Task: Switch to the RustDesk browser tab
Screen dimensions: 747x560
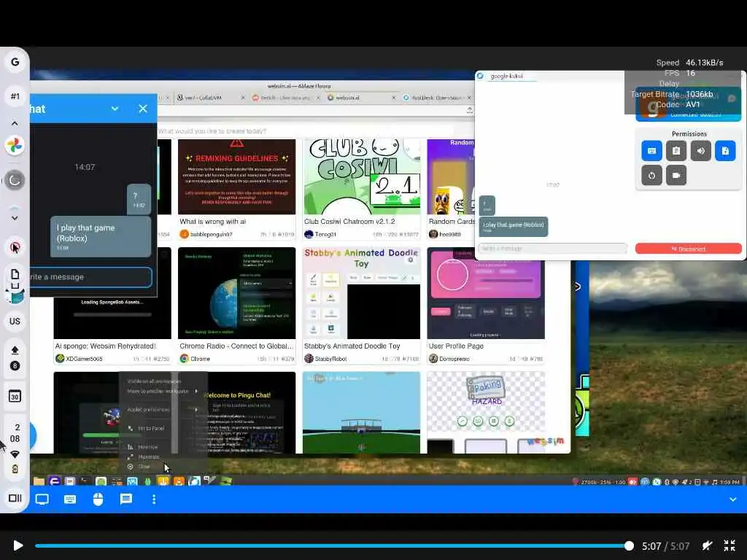Action: (437, 98)
